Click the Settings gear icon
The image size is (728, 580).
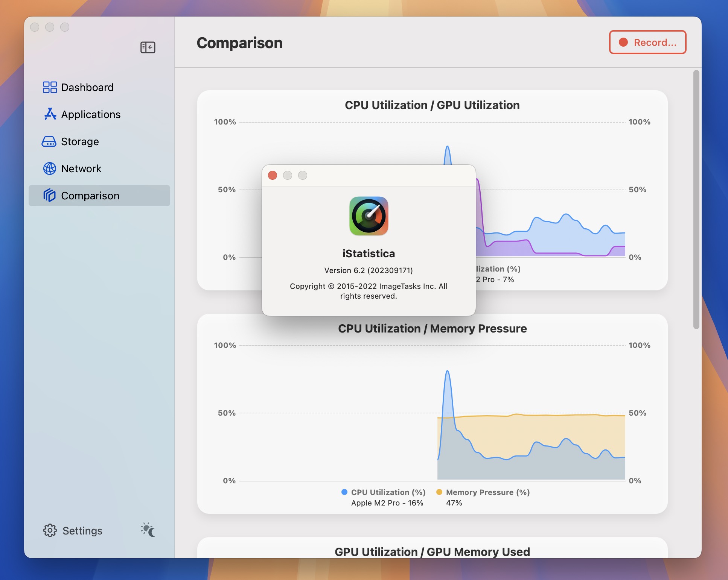click(x=50, y=530)
